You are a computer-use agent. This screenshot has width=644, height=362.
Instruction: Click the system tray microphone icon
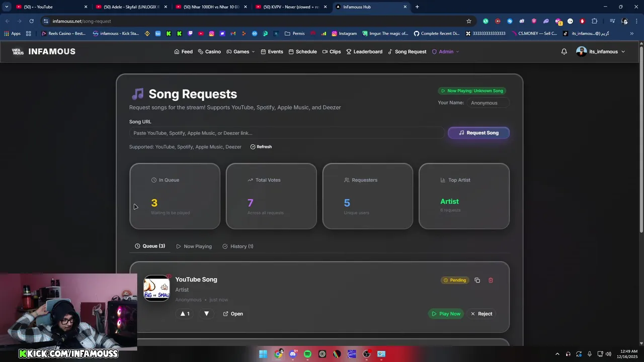pyautogui.click(x=590, y=354)
